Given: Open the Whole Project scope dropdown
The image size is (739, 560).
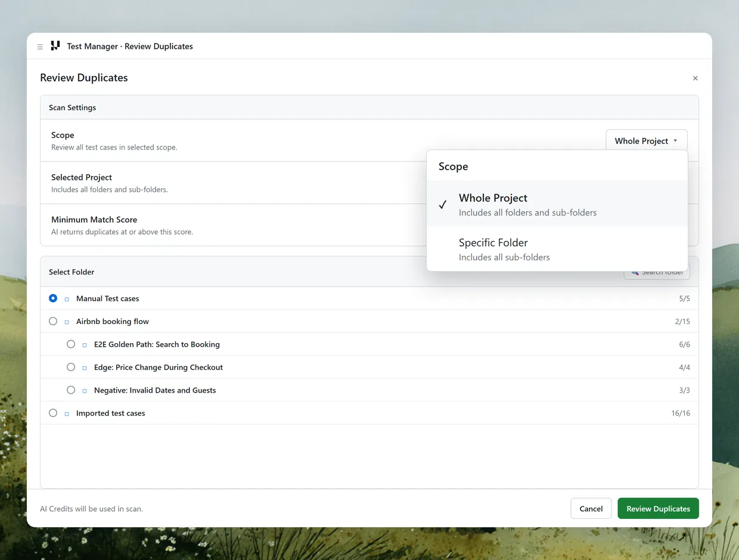Looking at the screenshot, I should (647, 141).
